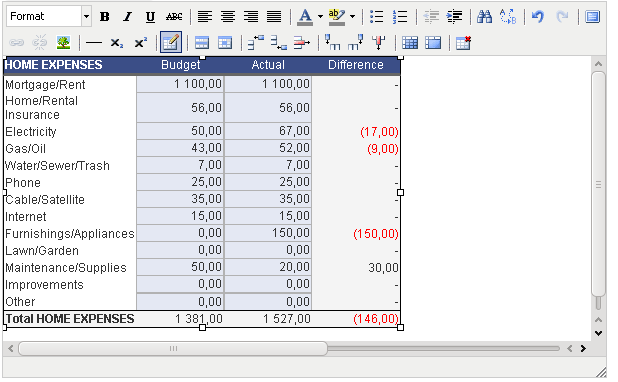Screen dimensions: 618x382
Task: Align text to the right
Action: [251, 17]
